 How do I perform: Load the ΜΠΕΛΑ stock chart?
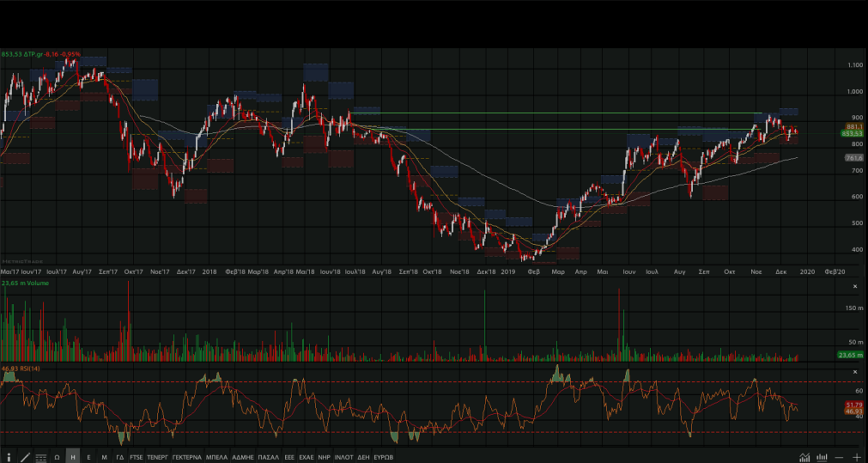217,457
